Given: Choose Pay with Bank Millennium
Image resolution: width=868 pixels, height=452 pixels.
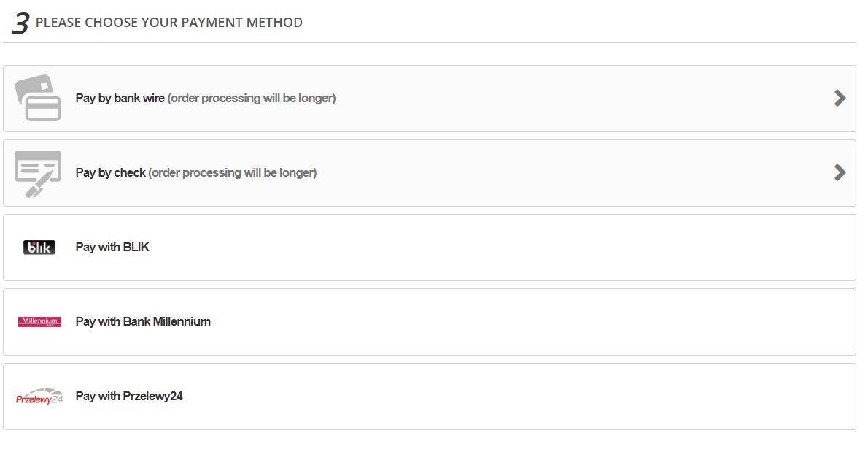Looking at the screenshot, I should [x=143, y=321].
